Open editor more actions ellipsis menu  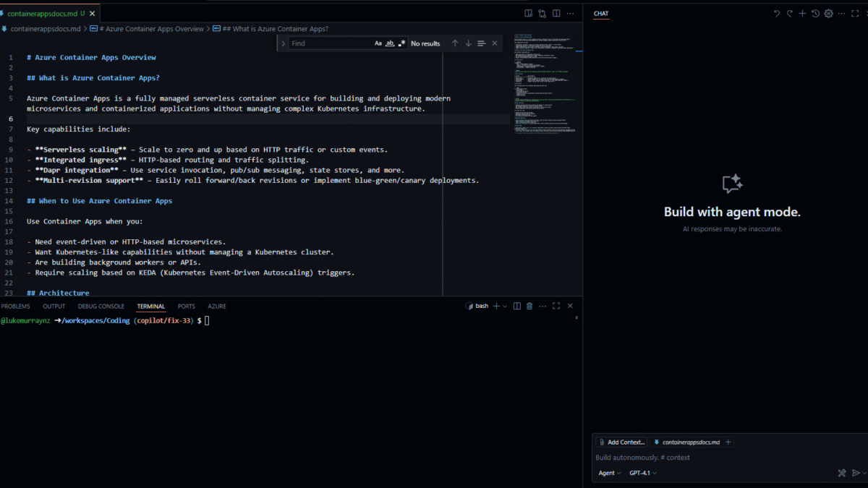point(570,13)
